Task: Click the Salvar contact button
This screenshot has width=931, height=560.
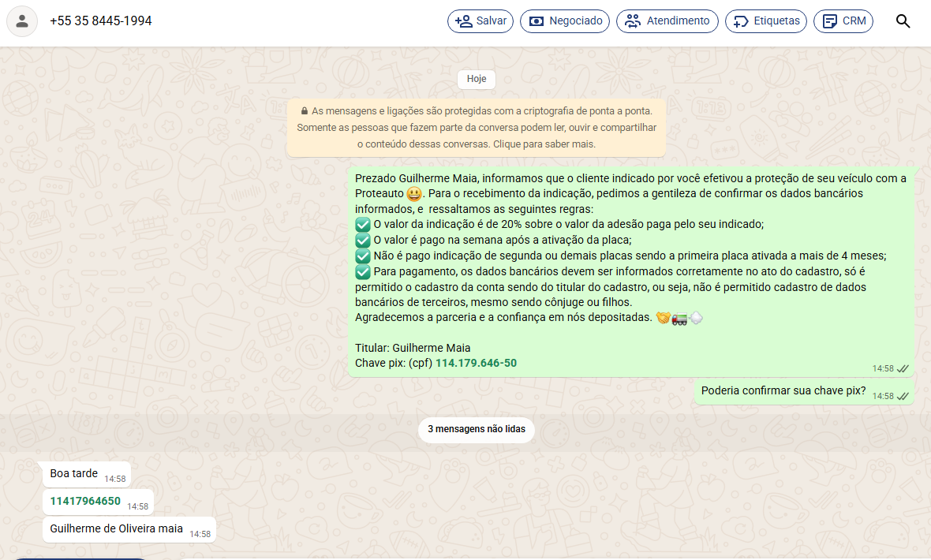Action: pyautogui.click(x=480, y=21)
